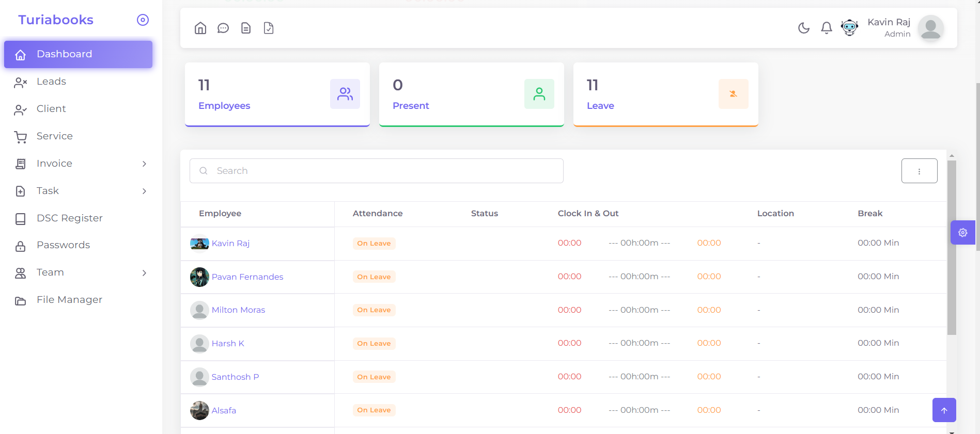Click the employee Search field
This screenshot has width=980, height=434.
pyautogui.click(x=377, y=171)
